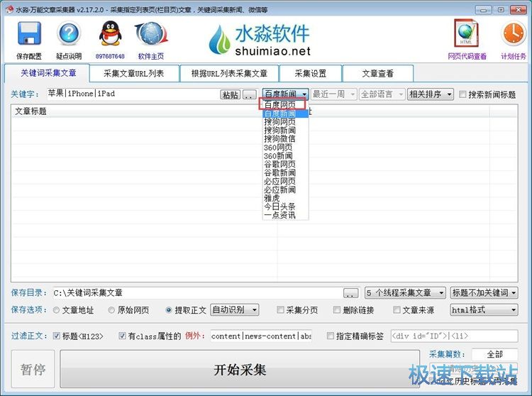Image resolution: width=532 pixels, height=396 pixels.
Task: Open the 相关排序 dropdown
Action: (x=431, y=94)
